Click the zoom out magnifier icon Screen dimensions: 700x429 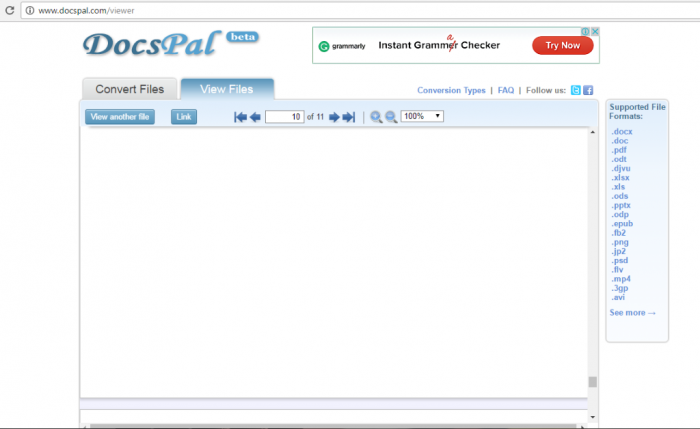[391, 117]
